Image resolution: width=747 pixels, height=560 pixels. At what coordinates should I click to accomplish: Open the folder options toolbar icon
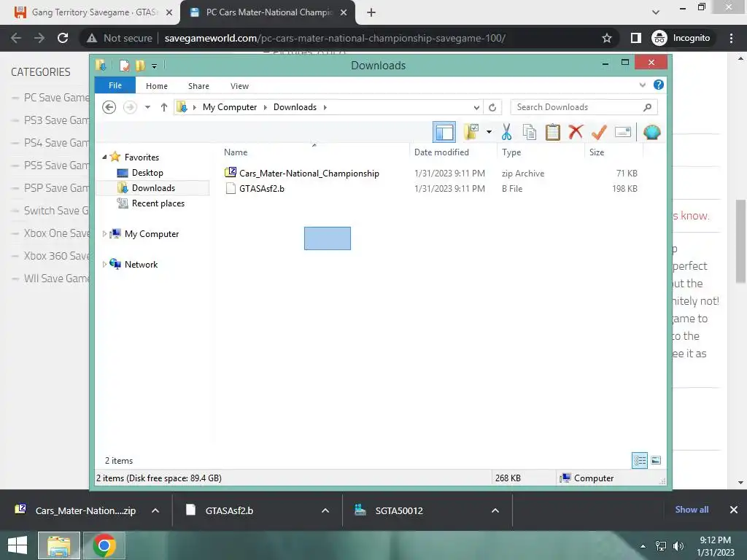(x=471, y=132)
